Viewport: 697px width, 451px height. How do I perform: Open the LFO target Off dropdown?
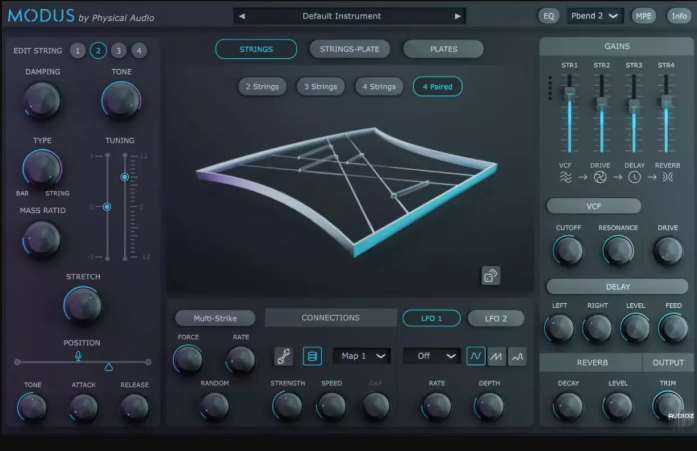(x=432, y=356)
